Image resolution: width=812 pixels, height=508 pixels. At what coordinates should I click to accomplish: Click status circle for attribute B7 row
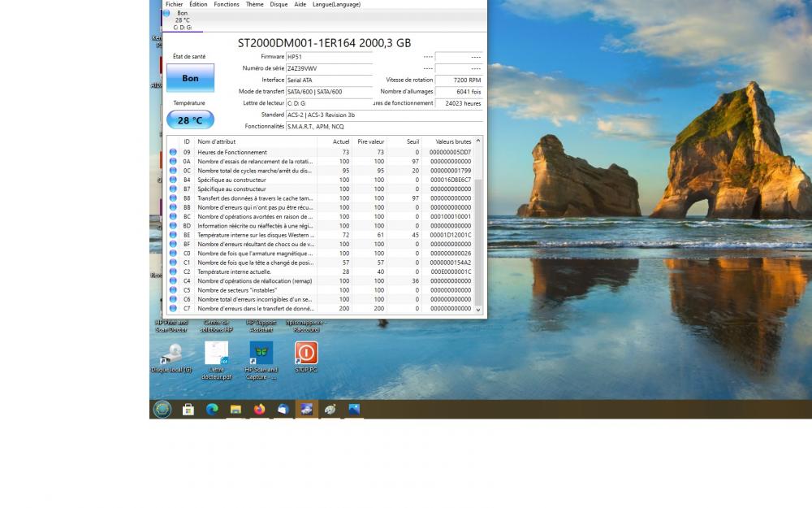[x=173, y=189]
